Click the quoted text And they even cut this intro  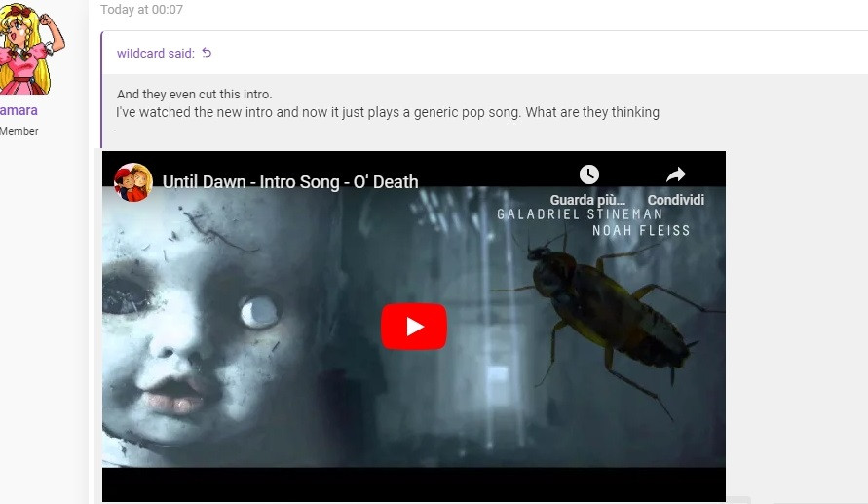[x=194, y=95]
